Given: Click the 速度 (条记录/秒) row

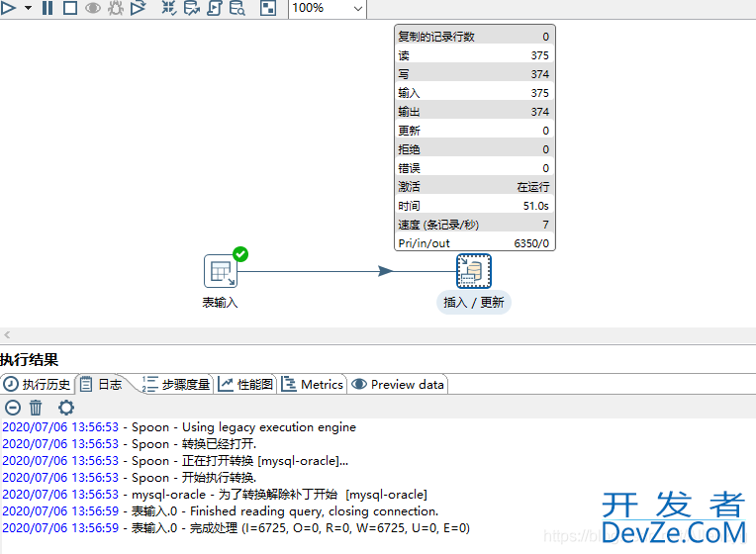Looking at the screenshot, I should [474, 225].
